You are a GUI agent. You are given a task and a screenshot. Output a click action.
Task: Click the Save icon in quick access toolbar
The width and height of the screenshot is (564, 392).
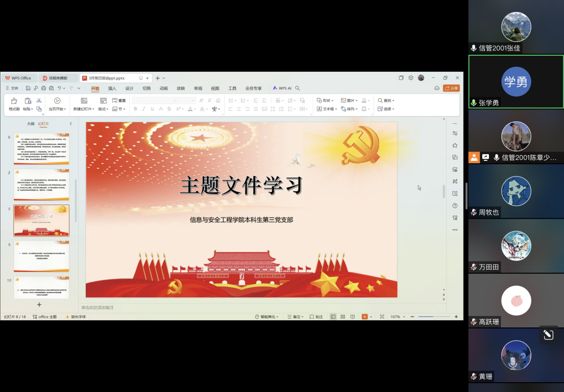pos(28,88)
